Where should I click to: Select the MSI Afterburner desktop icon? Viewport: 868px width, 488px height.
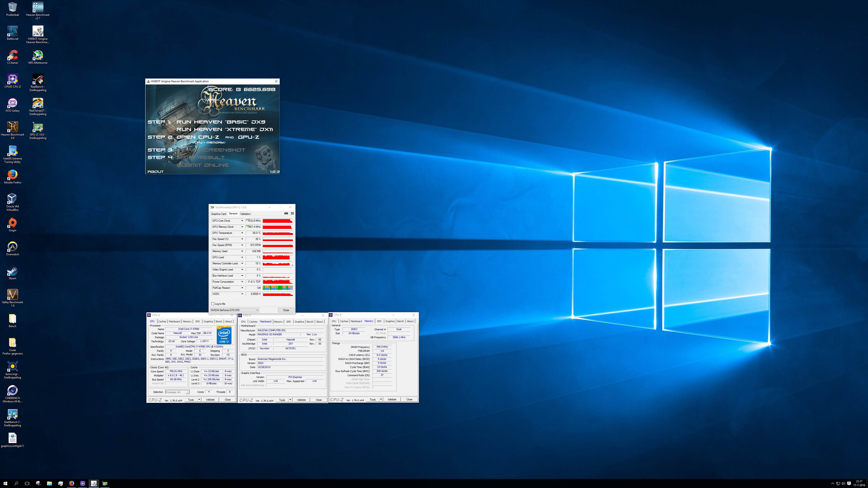coord(38,57)
